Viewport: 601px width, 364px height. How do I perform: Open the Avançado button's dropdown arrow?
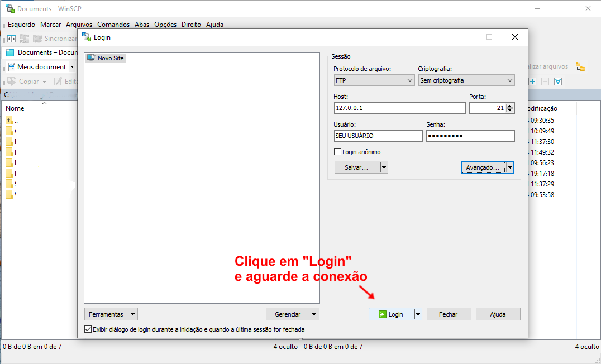510,167
